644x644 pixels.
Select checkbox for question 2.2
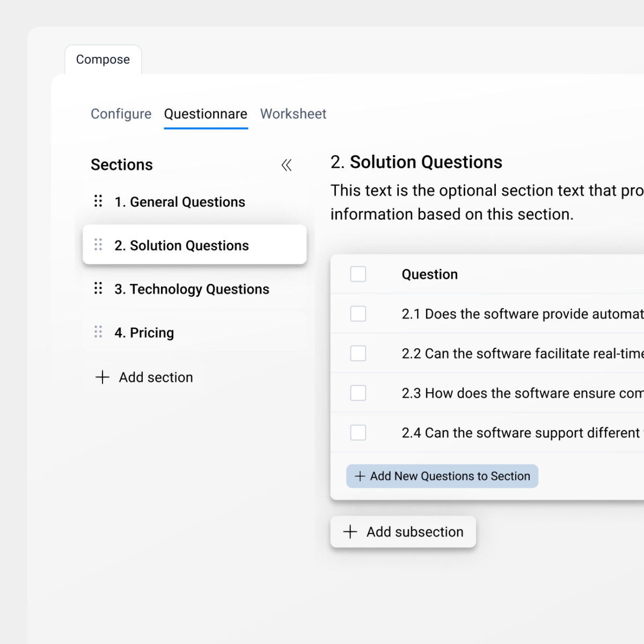click(358, 354)
